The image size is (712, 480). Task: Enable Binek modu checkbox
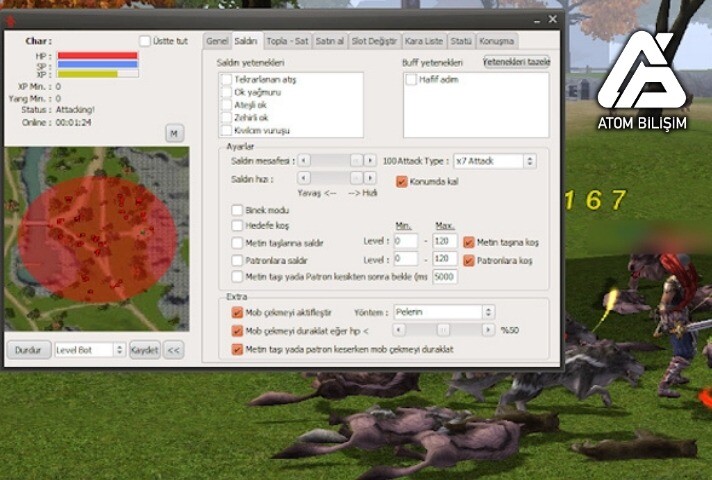click(x=237, y=211)
